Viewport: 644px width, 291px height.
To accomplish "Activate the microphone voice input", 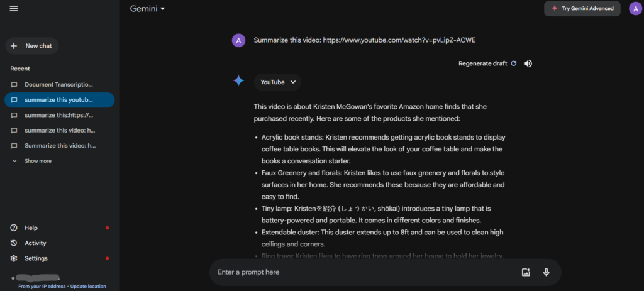I will (x=547, y=272).
